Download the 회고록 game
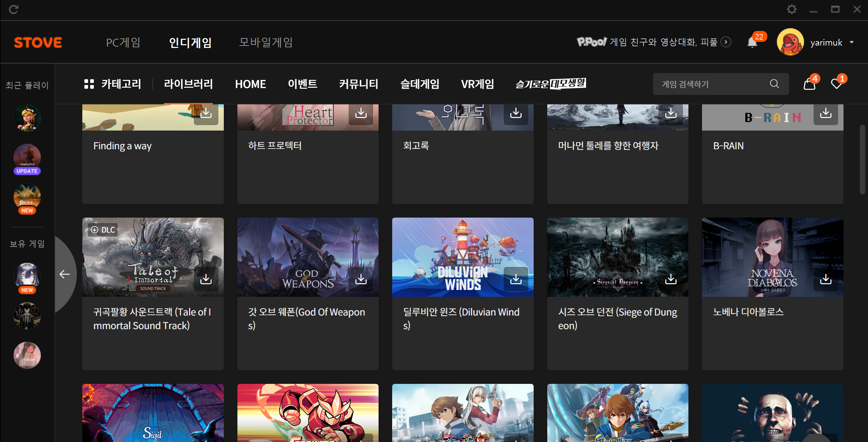 coord(516,113)
